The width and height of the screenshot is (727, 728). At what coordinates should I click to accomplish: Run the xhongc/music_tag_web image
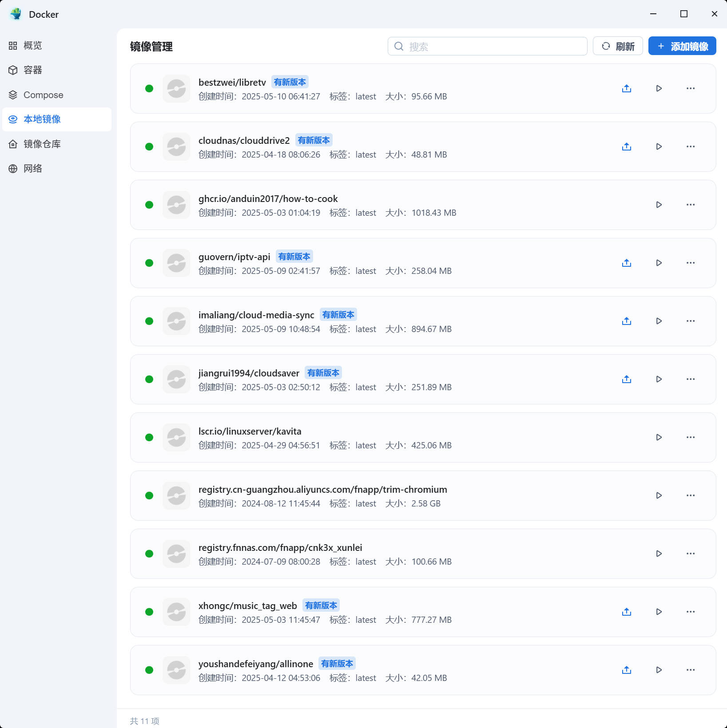point(659,612)
